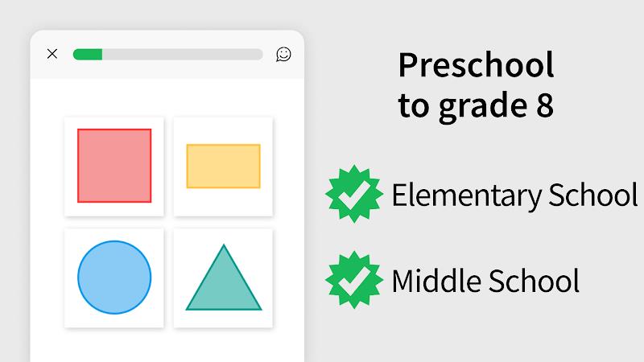Click the checkmark badge beside Elementary School
This screenshot has height=362, width=644.
(x=354, y=194)
